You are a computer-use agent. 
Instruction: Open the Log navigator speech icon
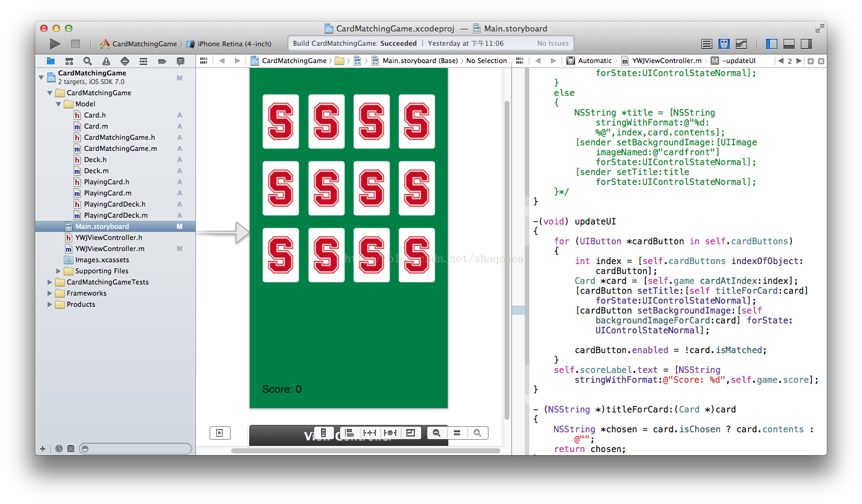tap(181, 61)
